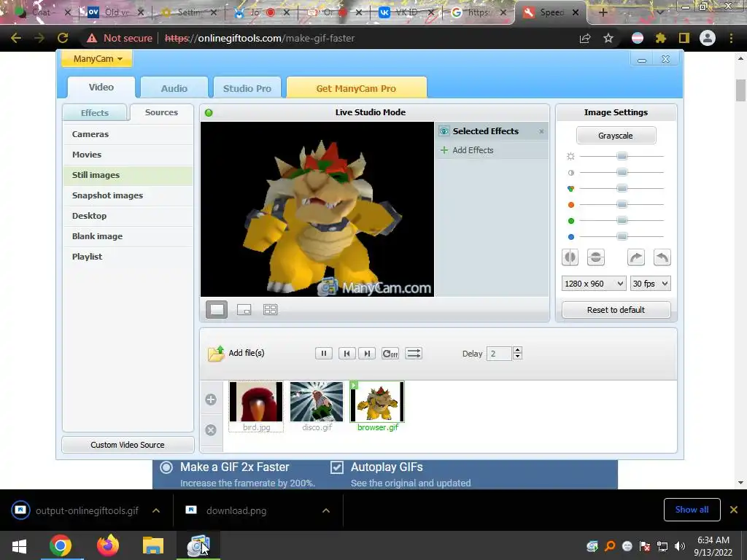Click the Grayscale button
The height and width of the screenshot is (560, 747).
pyautogui.click(x=616, y=136)
